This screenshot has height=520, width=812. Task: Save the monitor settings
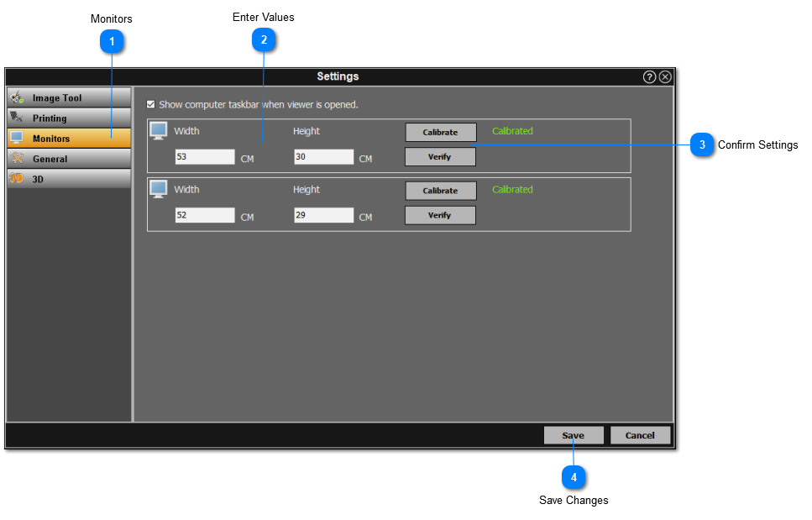(x=574, y=434)
